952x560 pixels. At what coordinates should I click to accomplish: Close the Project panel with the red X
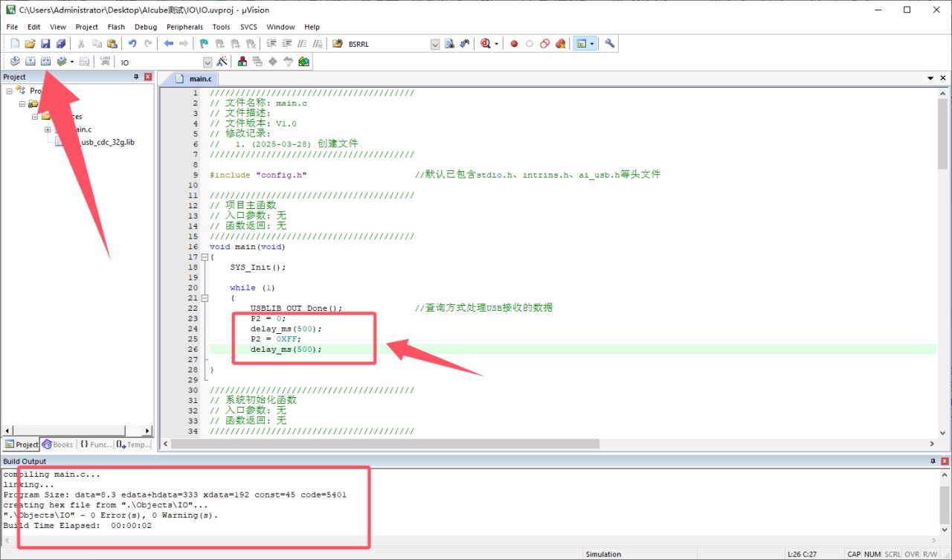click(148, 77)
